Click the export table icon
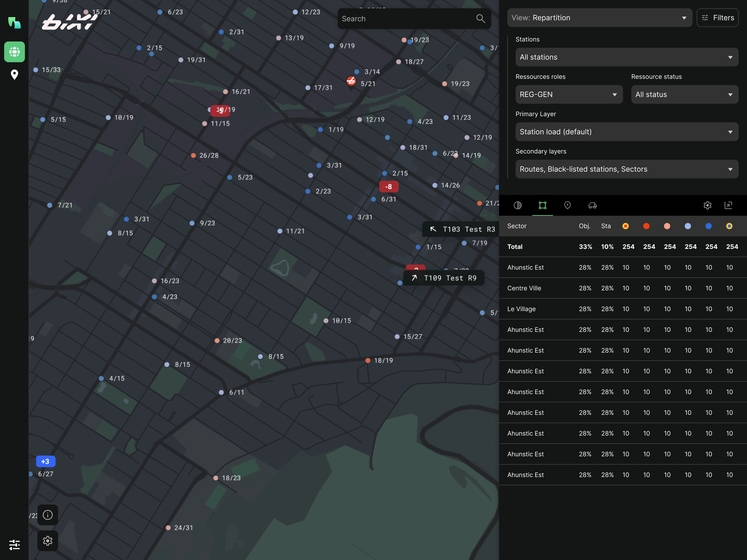The height and width of the screenshot is (560, 747). pos(728,205)
